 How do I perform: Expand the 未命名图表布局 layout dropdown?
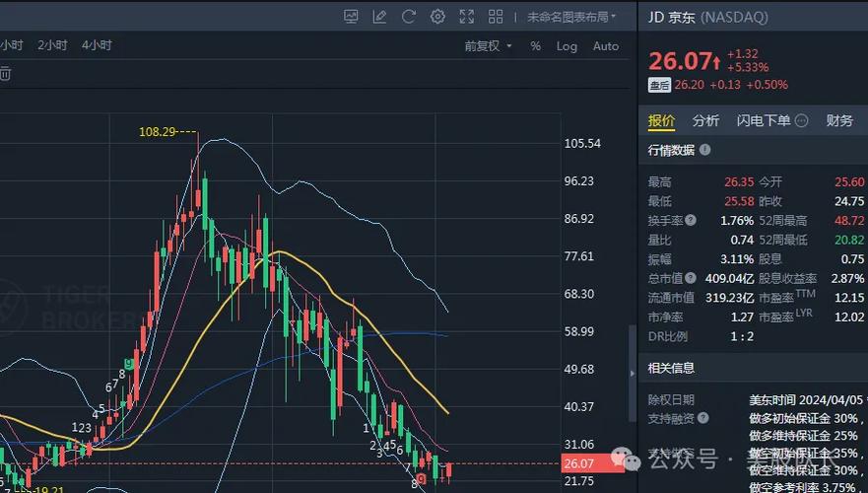pos(571,17)
